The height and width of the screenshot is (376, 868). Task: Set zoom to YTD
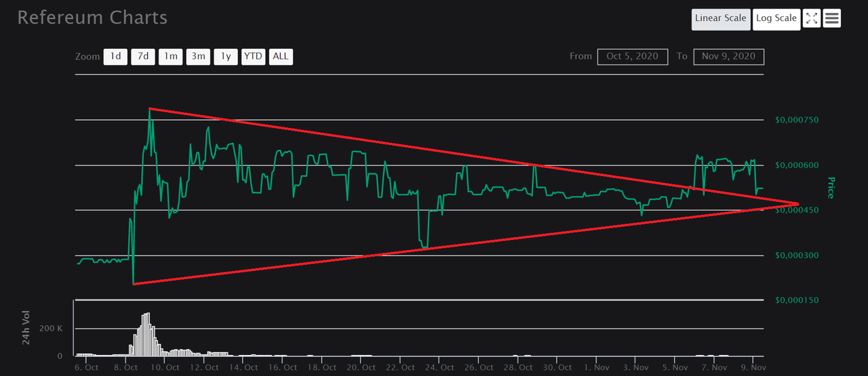click(x=253, y=56)
